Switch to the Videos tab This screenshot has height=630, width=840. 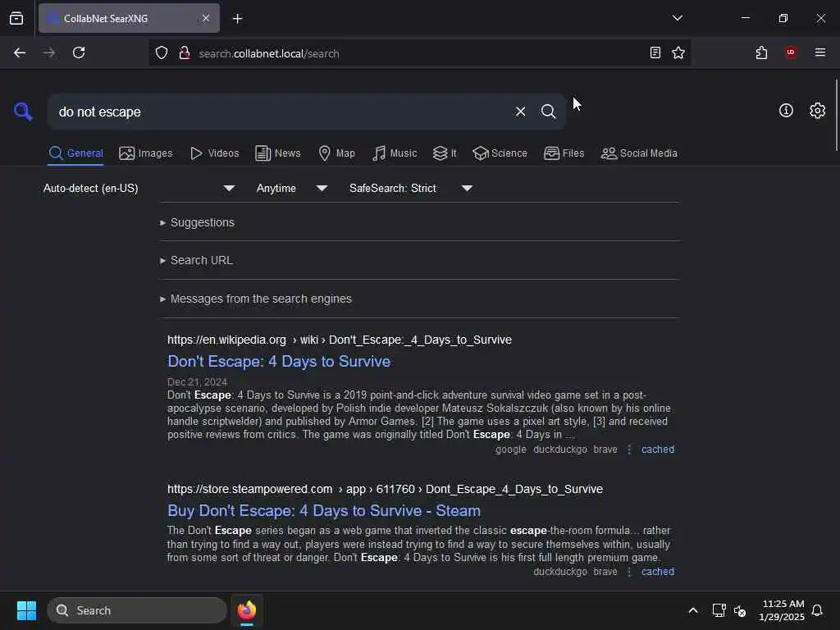pyautogui.click(x=215, y=153)
